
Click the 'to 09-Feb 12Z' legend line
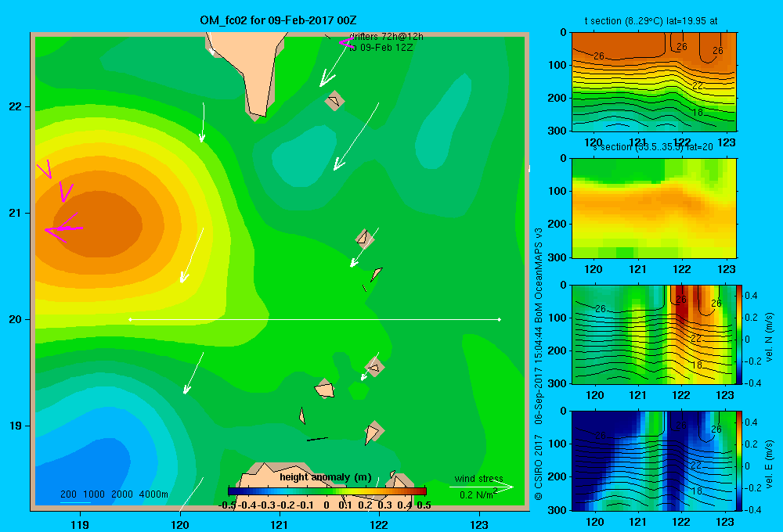point(381,48)
